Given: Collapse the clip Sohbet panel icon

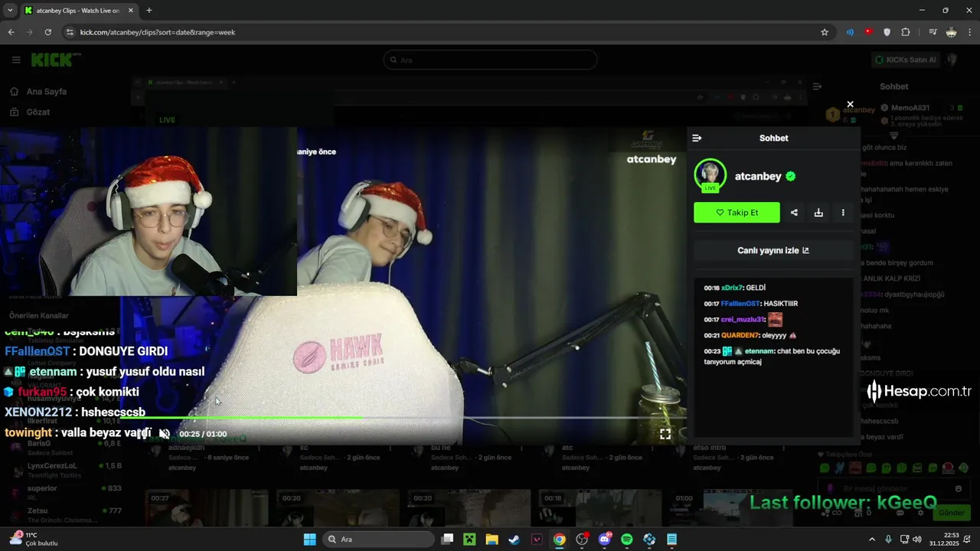Looking at the screenshot, I should pyautogui.click(x=697, y=138).
